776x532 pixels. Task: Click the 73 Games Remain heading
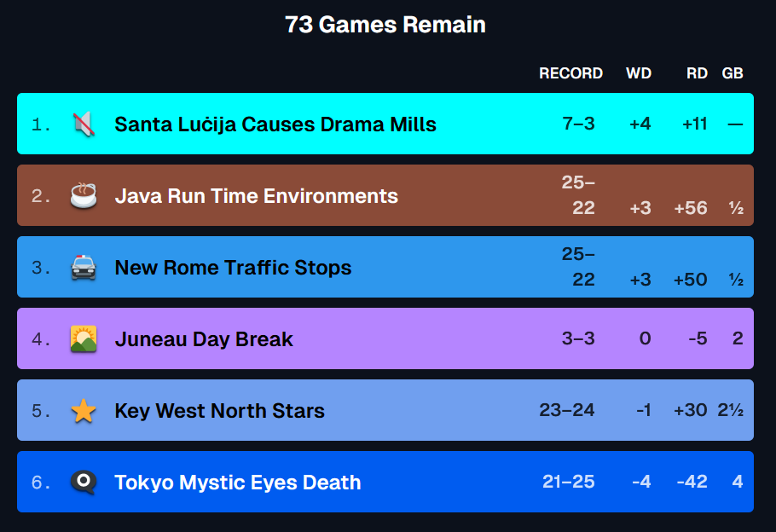coord(385,24)
